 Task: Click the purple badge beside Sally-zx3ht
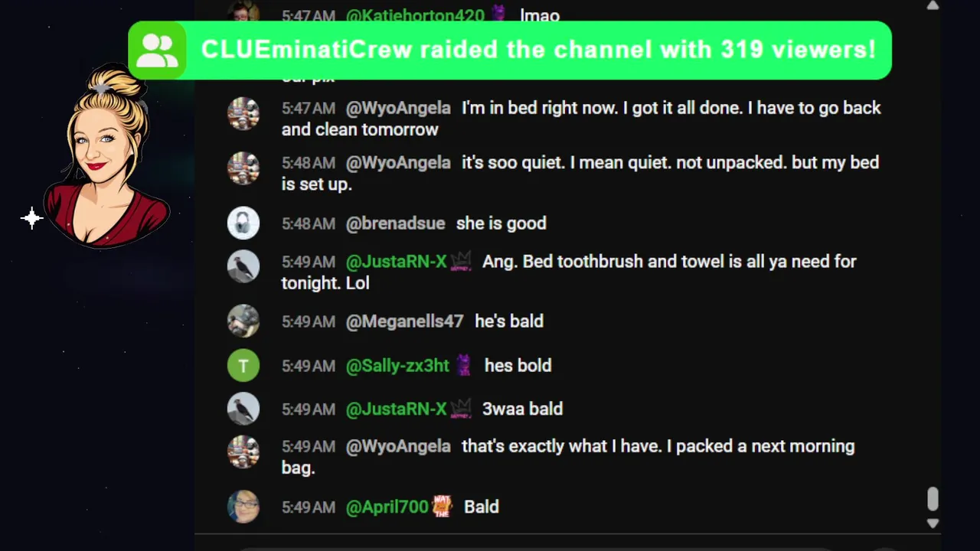tap(463, 366)
